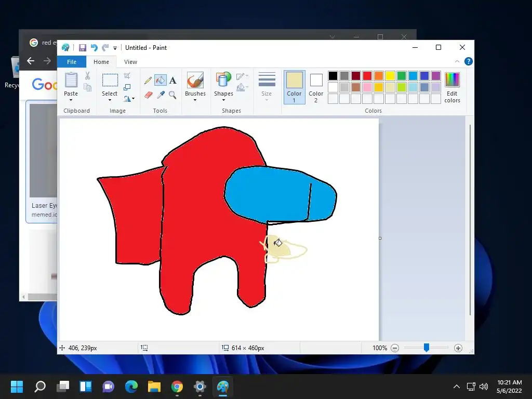Click the Paste clipboard icon
The height and width of the screenshot is (399, 532).
(x=71, y=80)
